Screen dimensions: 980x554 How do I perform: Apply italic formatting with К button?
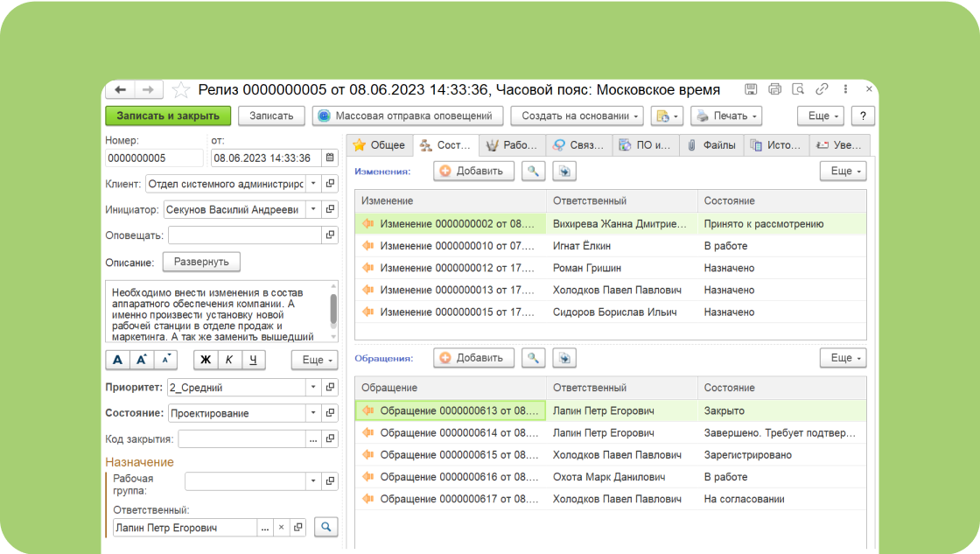(x=228, y=360)
